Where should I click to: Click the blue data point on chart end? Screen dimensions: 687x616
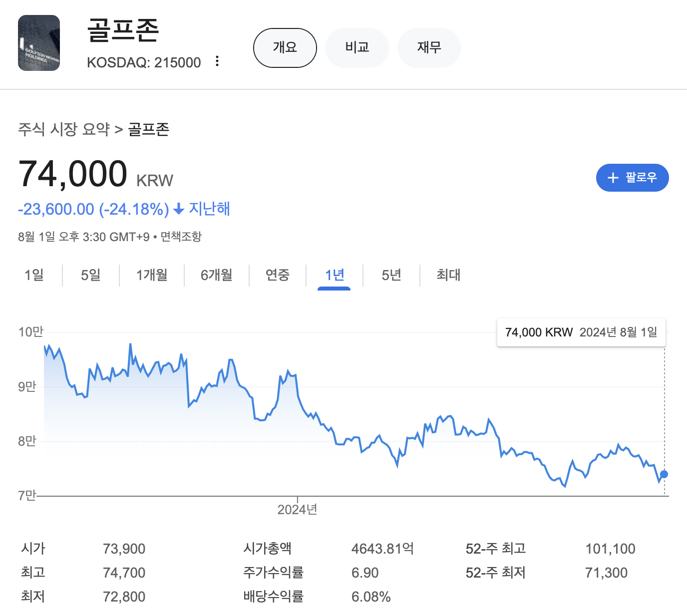point(664,474)
